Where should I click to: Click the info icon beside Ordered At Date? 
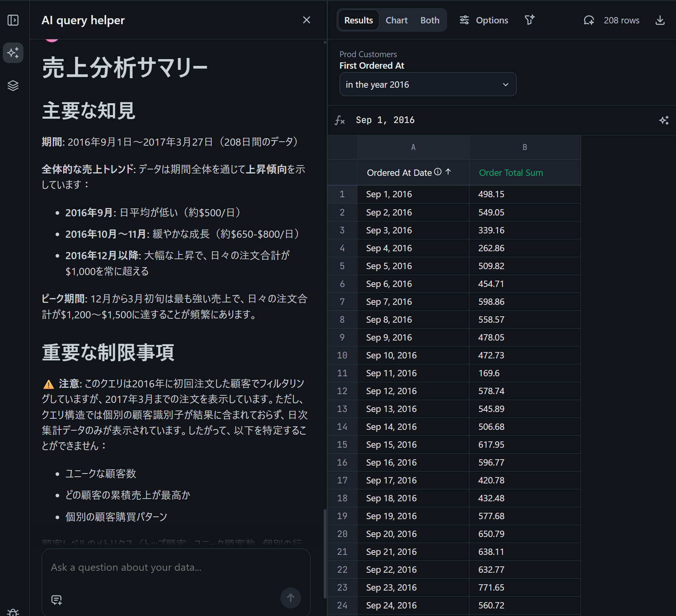pyautogui.click(x=438, y=172)
